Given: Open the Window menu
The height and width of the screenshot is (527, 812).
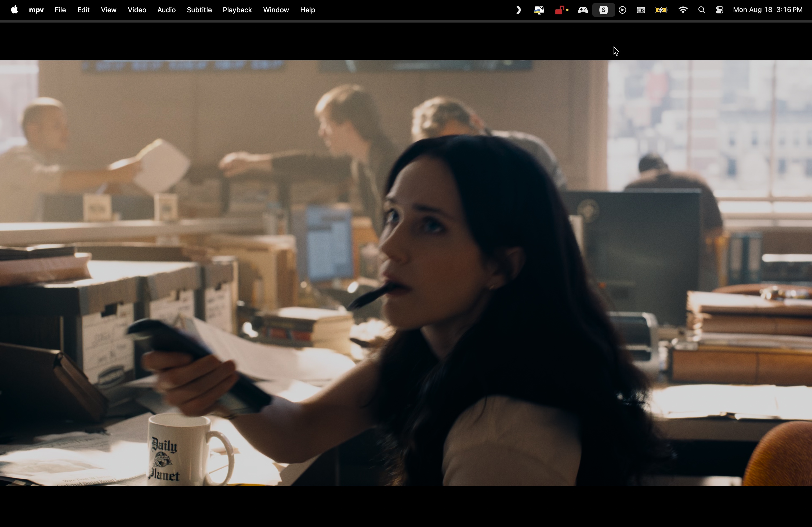Looking at the screenshot, I should (x=276, y=10).
